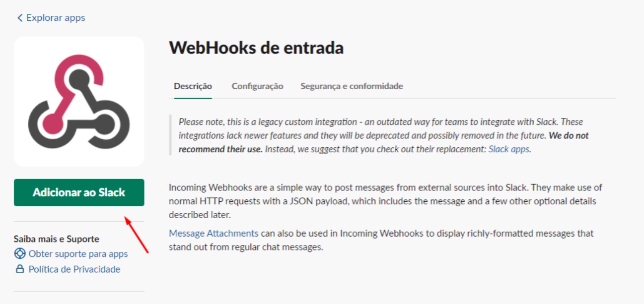Click the lifebuoy support icon
The height and width of the screenshot is (304, 644).
point(20,254)
